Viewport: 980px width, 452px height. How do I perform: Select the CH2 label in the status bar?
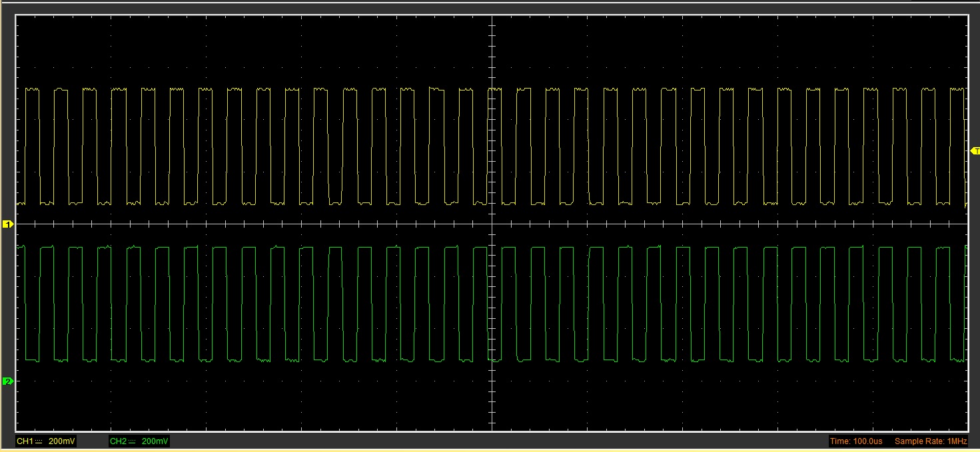[x=118, y=441]
